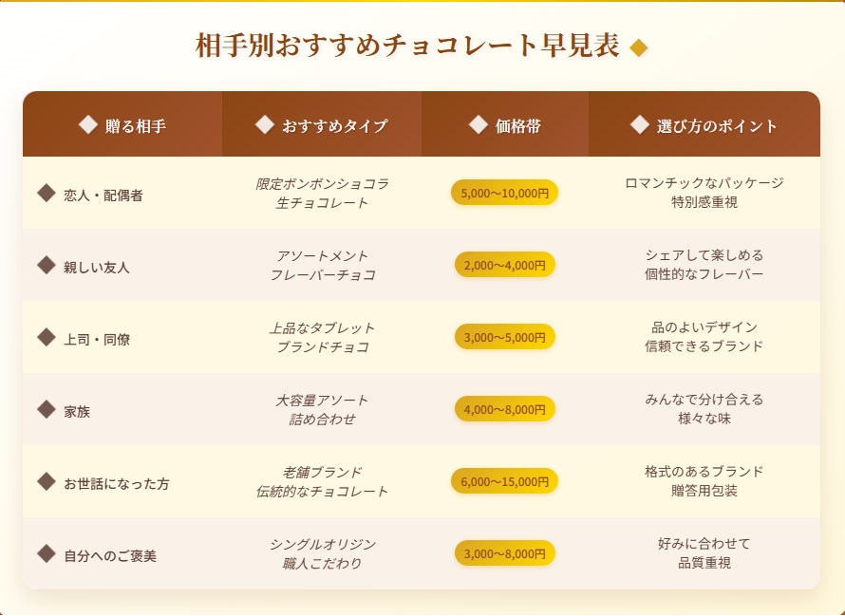
Task: Click the diamond icon in 選び方のポイント header
Action: pos(640,124)
